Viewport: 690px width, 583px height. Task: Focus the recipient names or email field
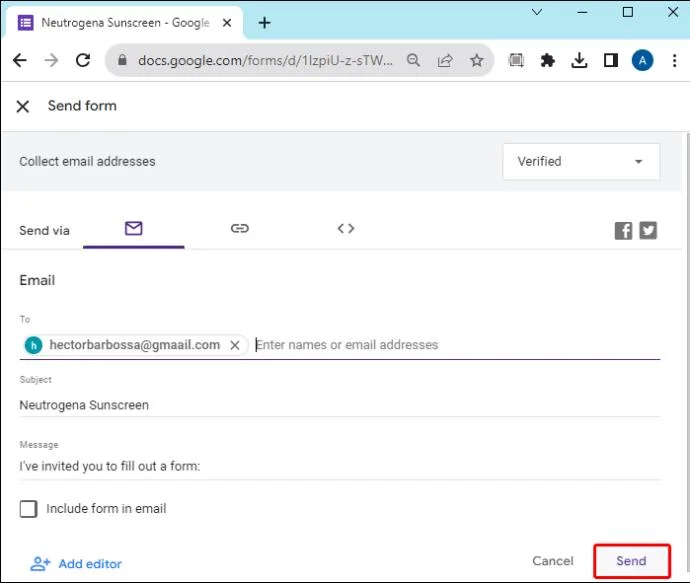point(457,345)
